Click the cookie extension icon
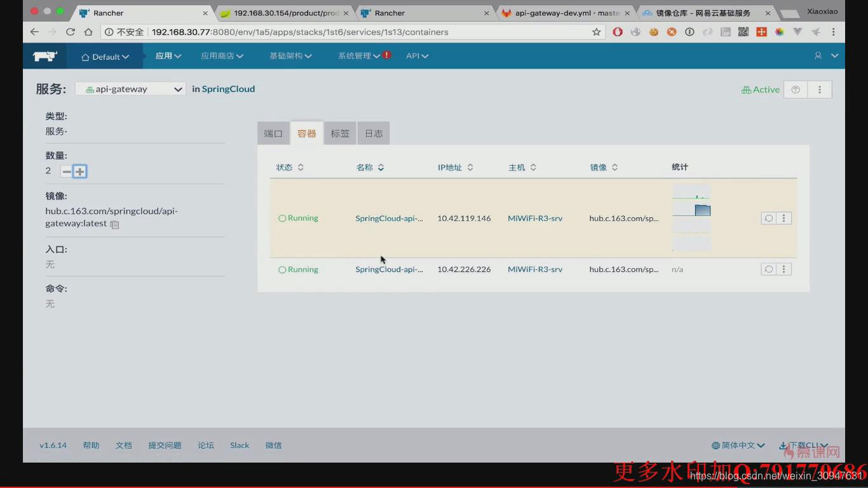The image size is (868, 488). click(653, 32)
